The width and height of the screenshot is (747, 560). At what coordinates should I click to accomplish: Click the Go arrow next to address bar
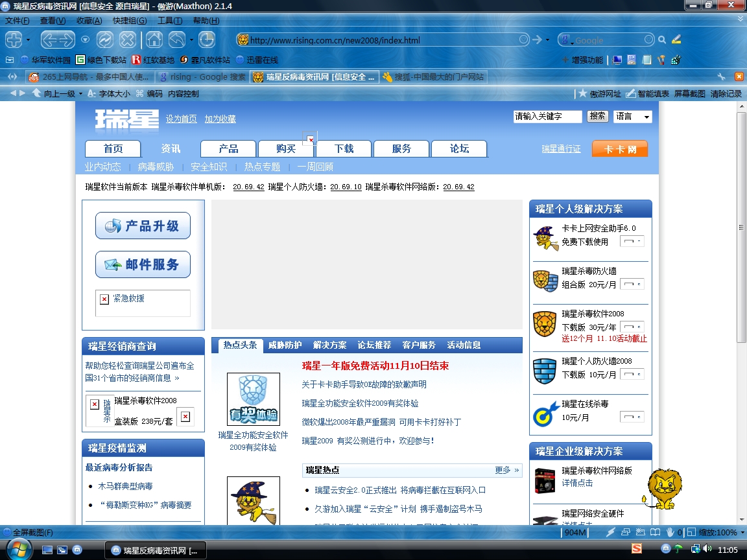tap(537, 40)
